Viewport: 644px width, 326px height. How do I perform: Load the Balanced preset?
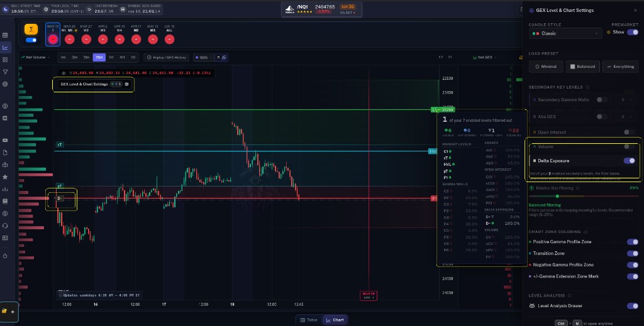(582, 67)
